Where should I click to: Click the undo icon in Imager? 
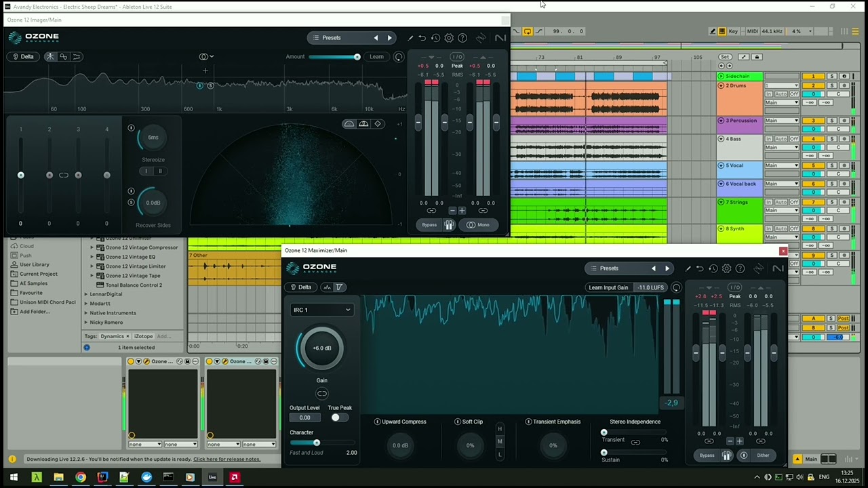click(422, 38)
